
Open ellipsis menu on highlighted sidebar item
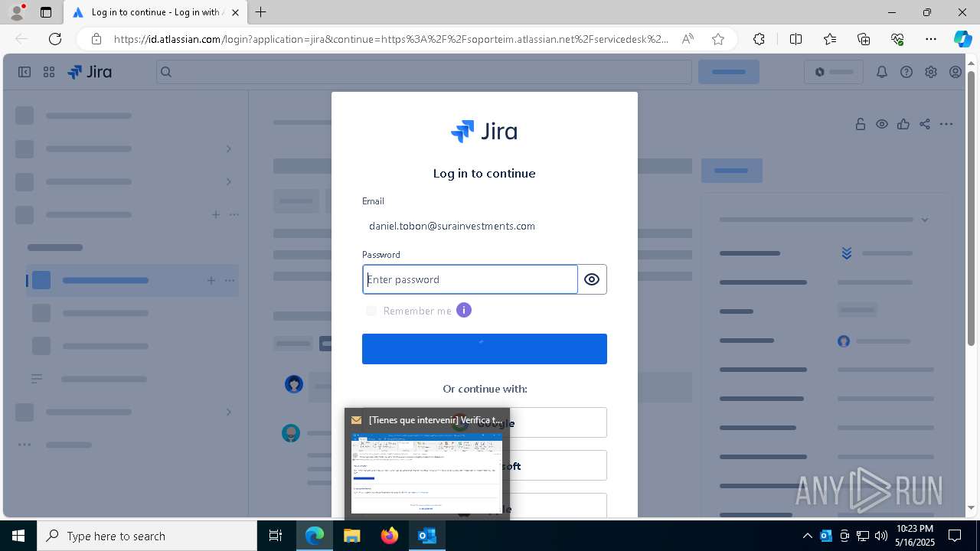point(230,280)
